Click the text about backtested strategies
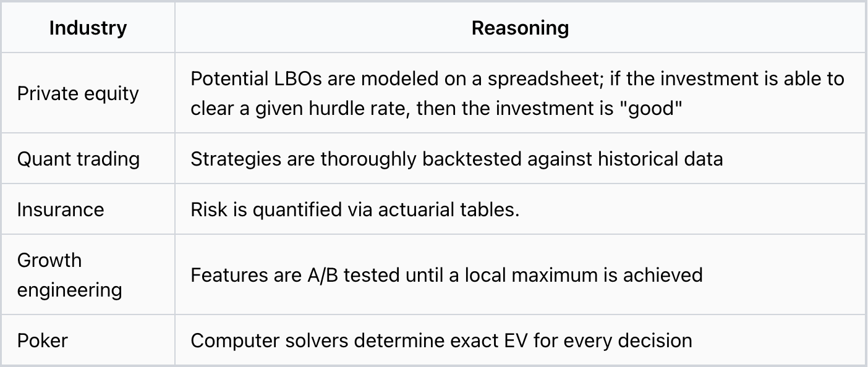Viewport: 868px width, 367px height. pyautogui.click(x=456, y=159)
